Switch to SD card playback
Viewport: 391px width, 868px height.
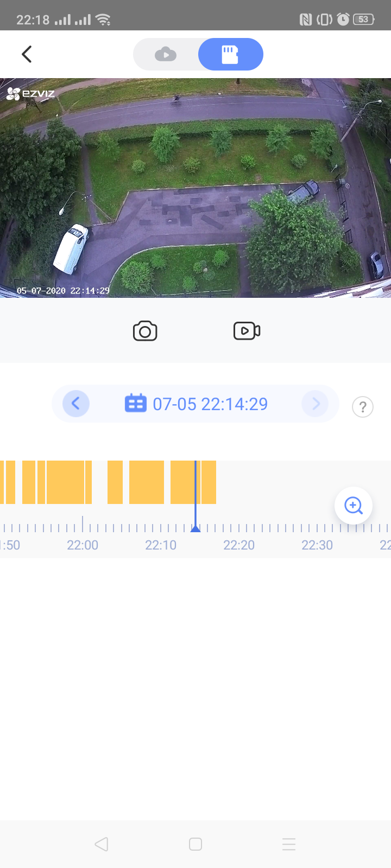(x=230, y=54)
